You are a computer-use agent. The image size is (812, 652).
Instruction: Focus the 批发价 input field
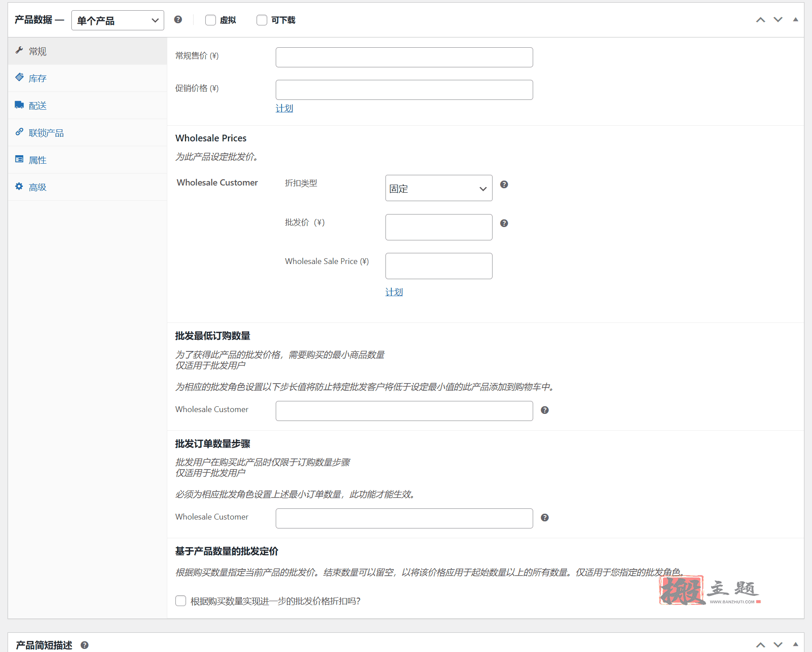coord(439,227)
